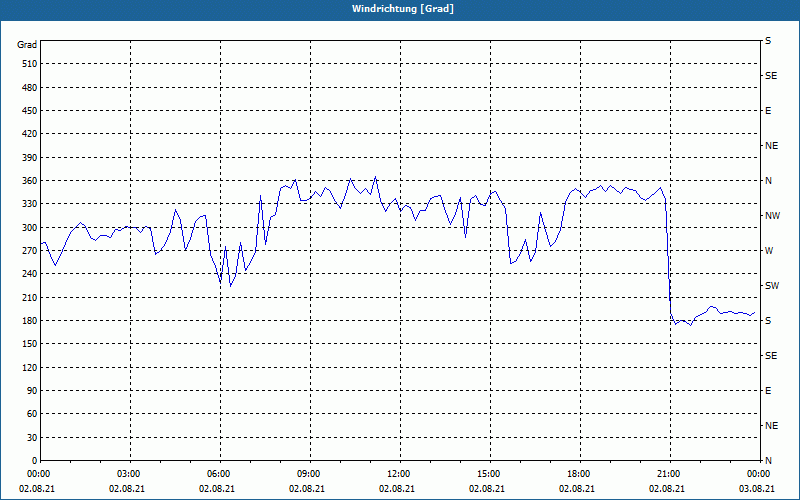Click the 21:00 time axis label
This screenshot has height=500, width=800.
click(x=667, y=474)
